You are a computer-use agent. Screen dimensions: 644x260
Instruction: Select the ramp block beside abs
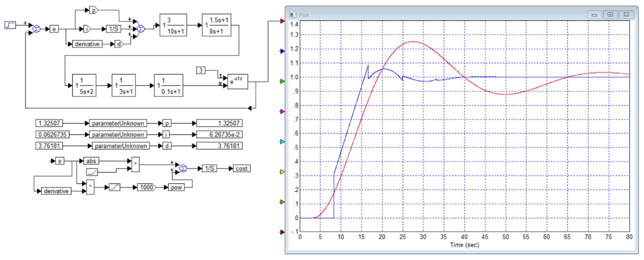click(92, 172)
